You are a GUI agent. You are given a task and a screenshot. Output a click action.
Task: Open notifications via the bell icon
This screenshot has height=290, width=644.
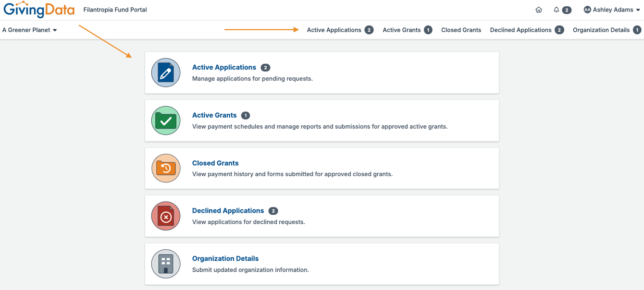click(x=557, y=9)
